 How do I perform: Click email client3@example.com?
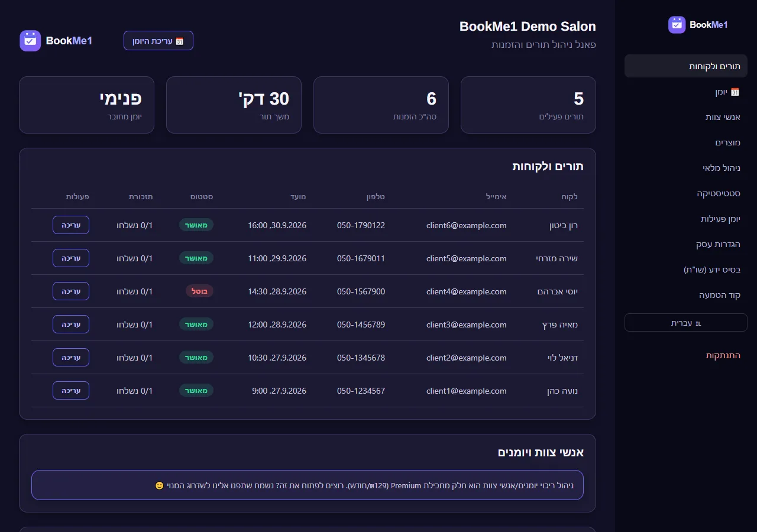pyautogui.click(x=467, y=325)
